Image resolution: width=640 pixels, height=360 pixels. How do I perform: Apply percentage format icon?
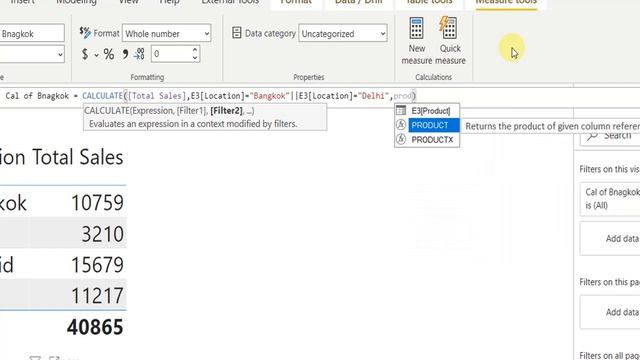[x=109, y=54]
